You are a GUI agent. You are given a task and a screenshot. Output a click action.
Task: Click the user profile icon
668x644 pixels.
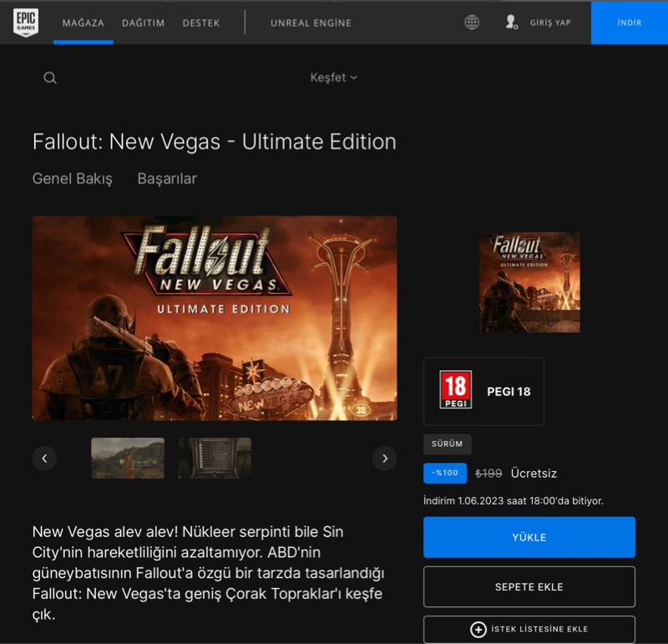click(512, 23)
